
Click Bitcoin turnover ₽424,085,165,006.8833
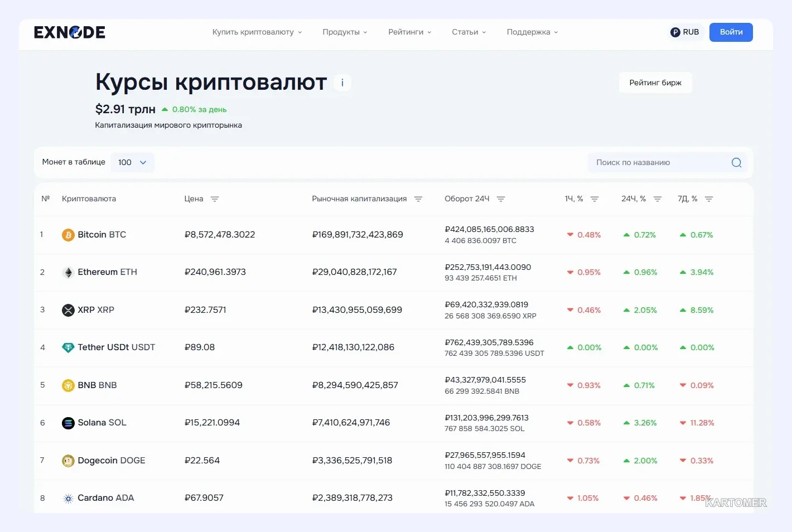tap(489, 229)
